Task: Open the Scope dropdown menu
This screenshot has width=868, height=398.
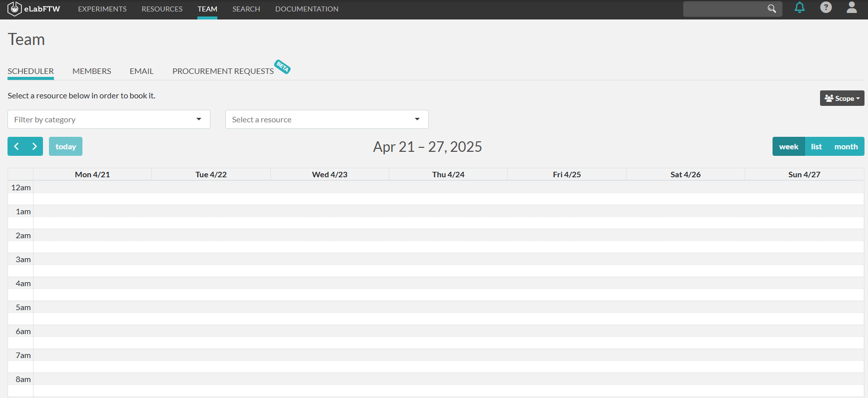Action: coord(842,98)
